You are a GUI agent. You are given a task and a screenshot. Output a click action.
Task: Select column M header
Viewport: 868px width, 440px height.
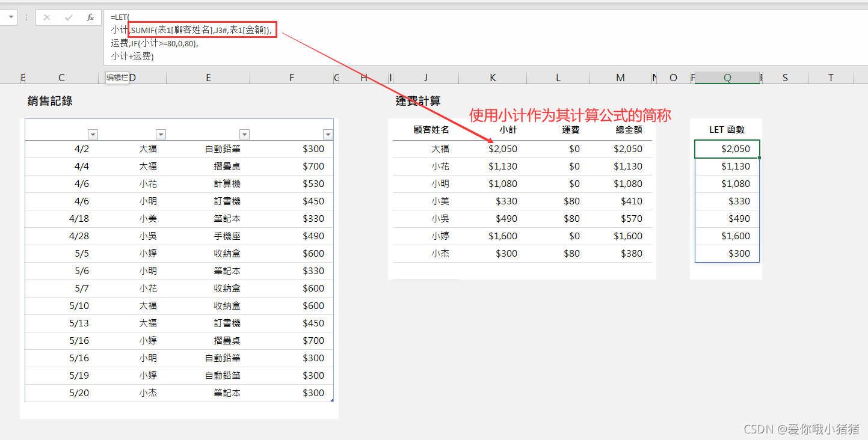click(x=620, y=78)
